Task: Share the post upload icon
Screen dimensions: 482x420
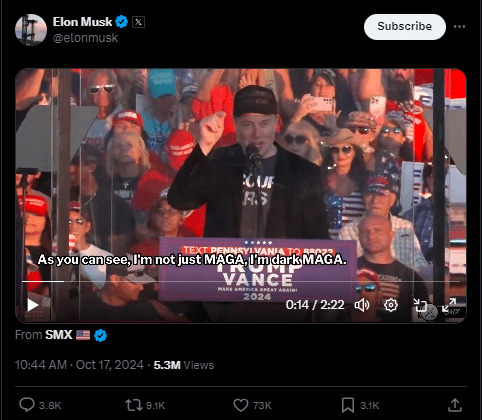Action: (x=455, y=405)
